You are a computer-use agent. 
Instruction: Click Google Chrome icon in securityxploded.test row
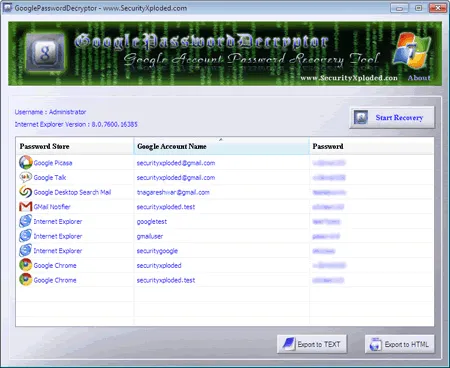tap(26, 280)
